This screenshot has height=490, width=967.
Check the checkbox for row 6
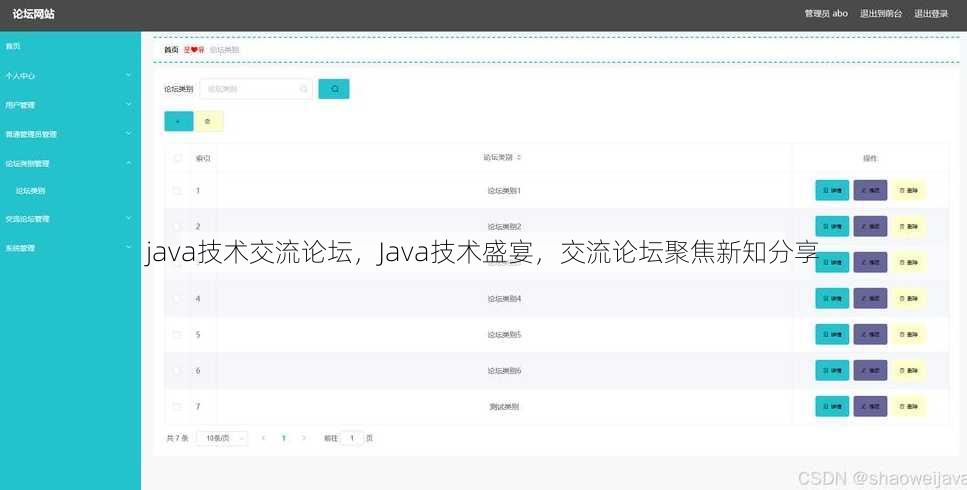[x=178, y=370]
